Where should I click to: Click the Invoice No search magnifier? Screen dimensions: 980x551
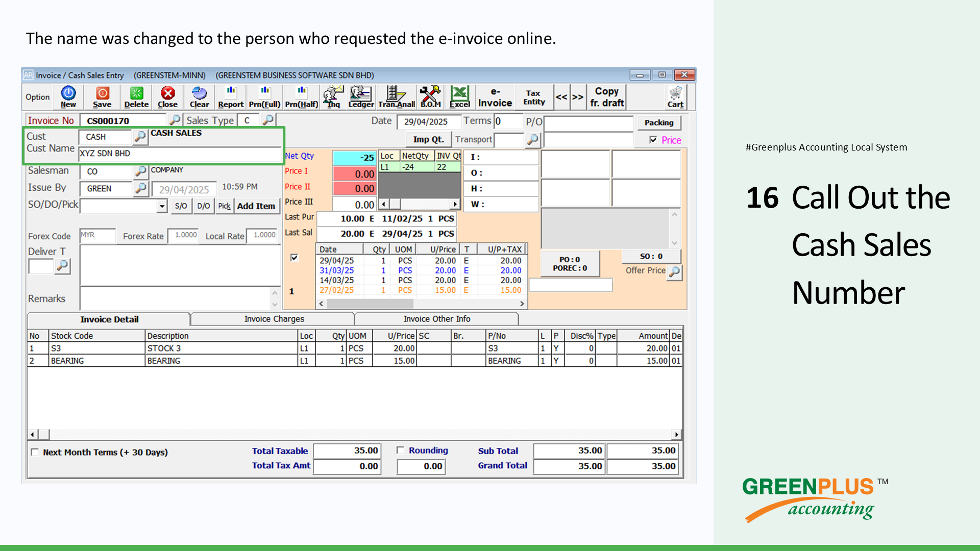coord(175,120)
